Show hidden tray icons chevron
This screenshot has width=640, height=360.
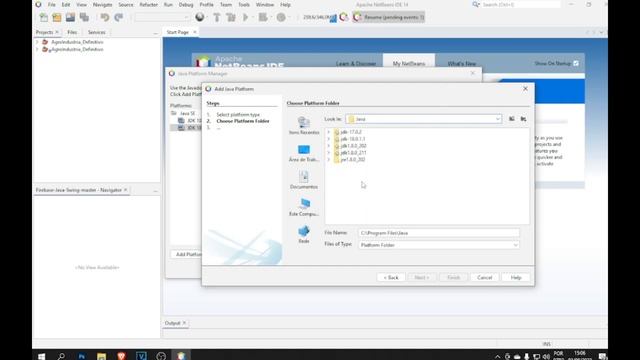coord(497,356)
